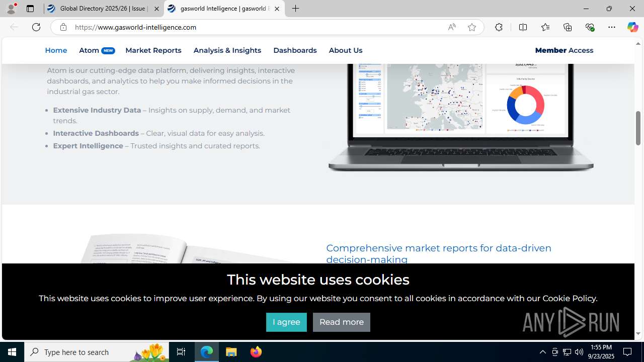Image resolution: width=644 pixels, height=362 pixels.
Task: Open the browser profile icon
Action: [11, 9]
